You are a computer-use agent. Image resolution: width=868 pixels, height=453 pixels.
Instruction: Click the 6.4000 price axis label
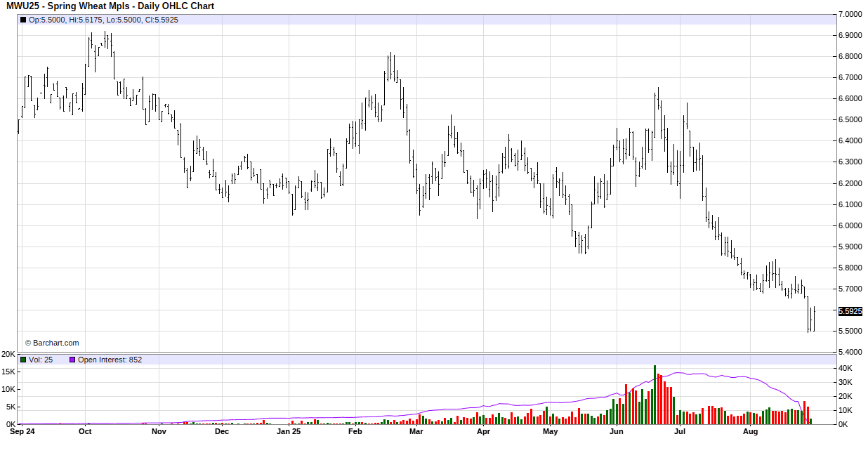click(x=850, y=141)
